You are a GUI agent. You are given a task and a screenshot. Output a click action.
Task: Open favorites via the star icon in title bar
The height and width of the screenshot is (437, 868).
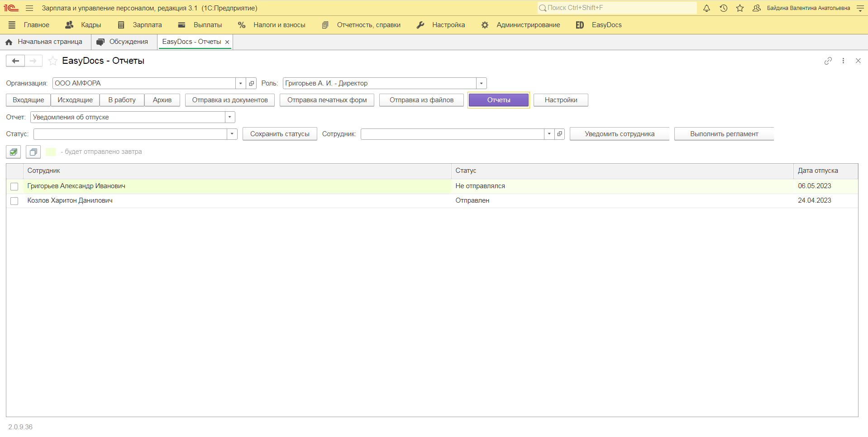click(739, 8)
